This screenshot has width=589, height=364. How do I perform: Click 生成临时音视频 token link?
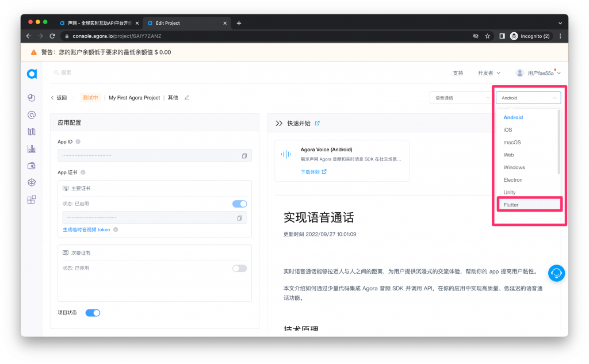tap(86, 229)
